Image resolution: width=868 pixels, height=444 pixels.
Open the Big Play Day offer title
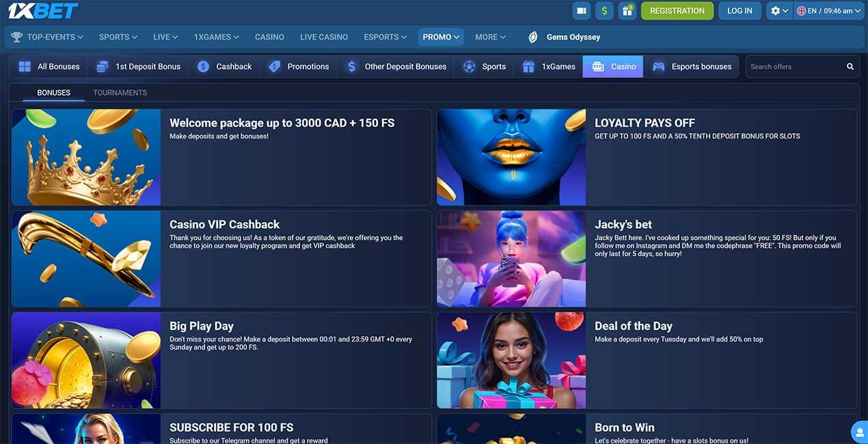click(x=202, y=326)
